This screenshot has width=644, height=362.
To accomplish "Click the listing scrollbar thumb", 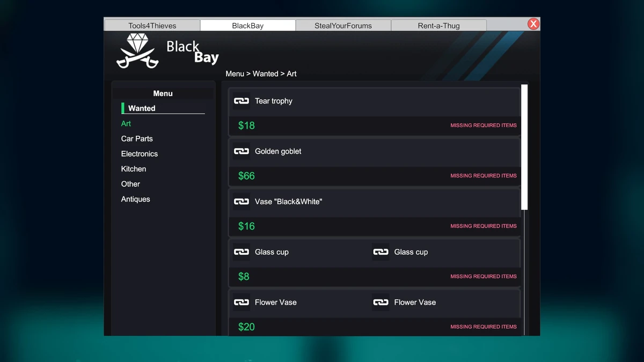I will (x=525, y=147).
